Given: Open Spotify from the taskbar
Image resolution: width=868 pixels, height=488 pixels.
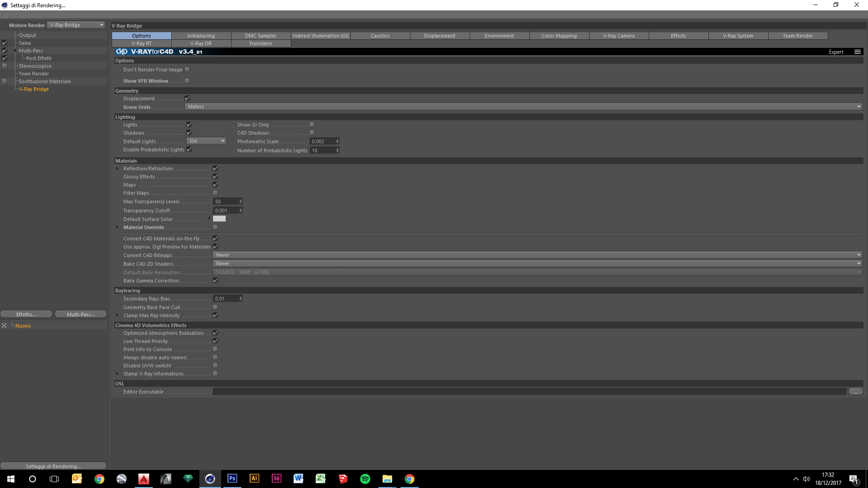Looking at the screenshot, I should point(365,479).
